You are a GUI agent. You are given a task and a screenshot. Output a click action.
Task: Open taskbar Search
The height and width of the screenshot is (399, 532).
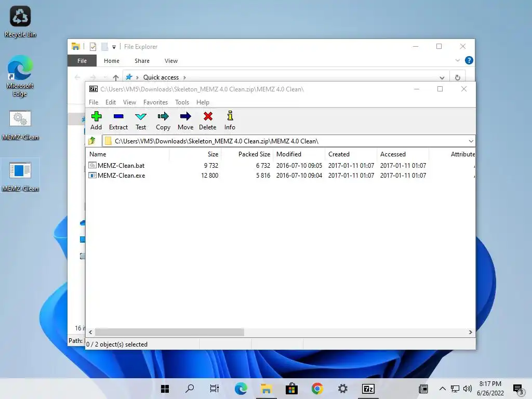click(x=190, y=389)
